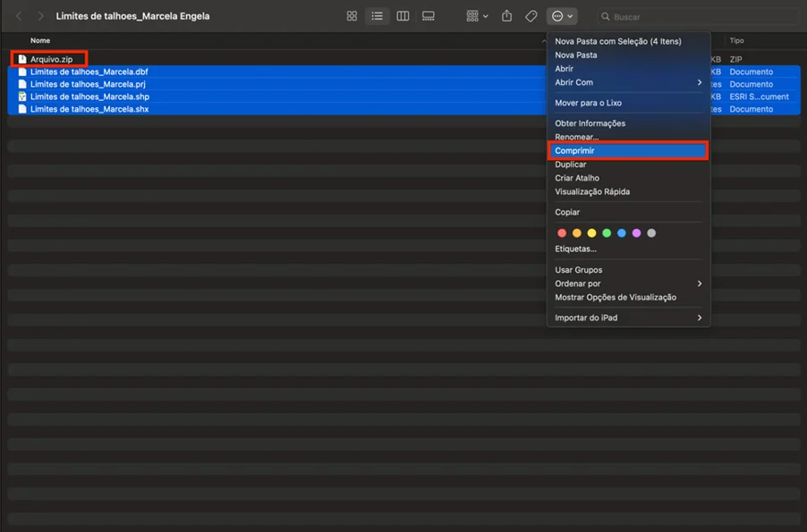This screenshot has width=807, height=532.
Task: Select the green tag color dot
Action: pos(607,233)
